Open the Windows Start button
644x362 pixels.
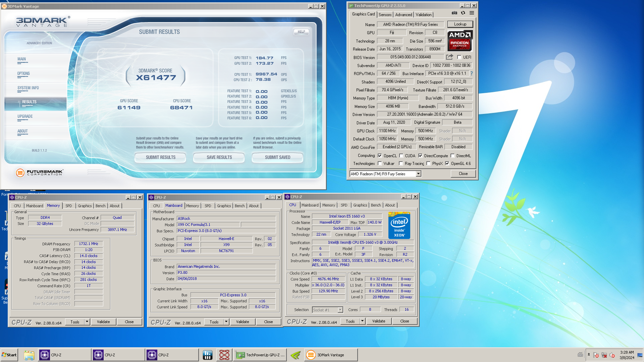click(x=9, y=355)
